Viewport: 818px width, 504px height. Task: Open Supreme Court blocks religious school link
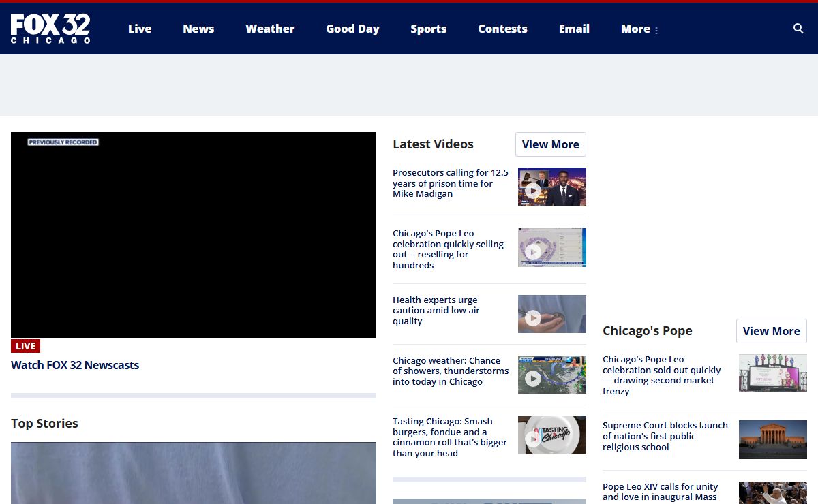pyautogui.click(x=665, y=436)
